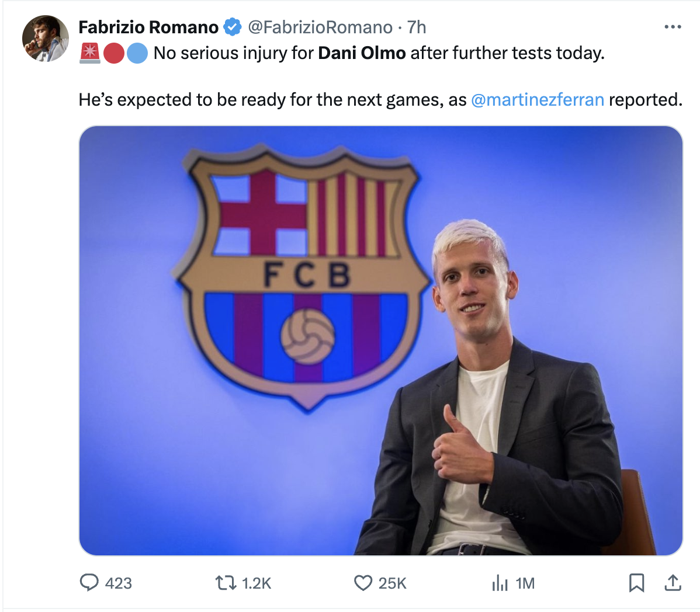Click the blue verified badge

point(232,27)
